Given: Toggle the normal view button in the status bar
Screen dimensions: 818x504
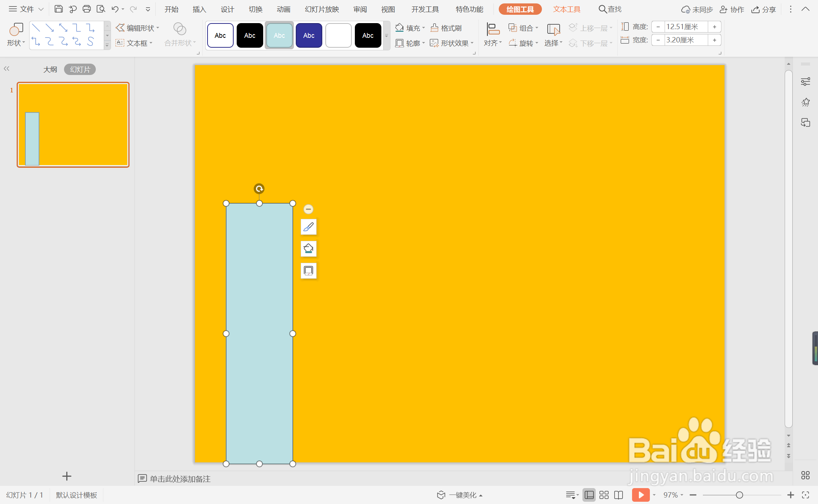Looking at the screenshot, I should [x=589, y=495].
